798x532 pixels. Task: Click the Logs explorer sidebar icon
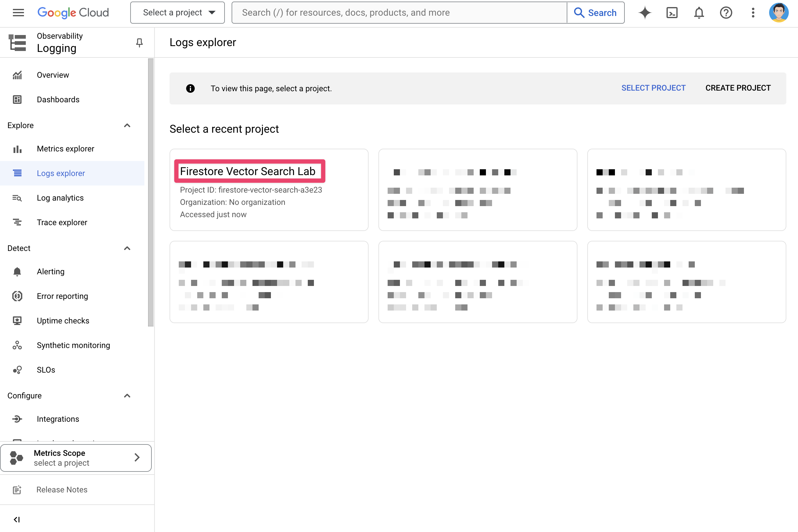tap(17, 173)
